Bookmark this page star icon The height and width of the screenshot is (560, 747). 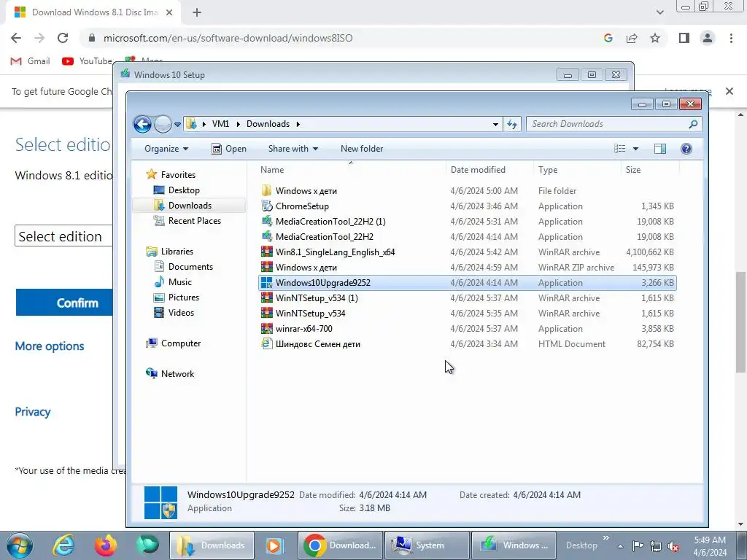click(655, 38)
